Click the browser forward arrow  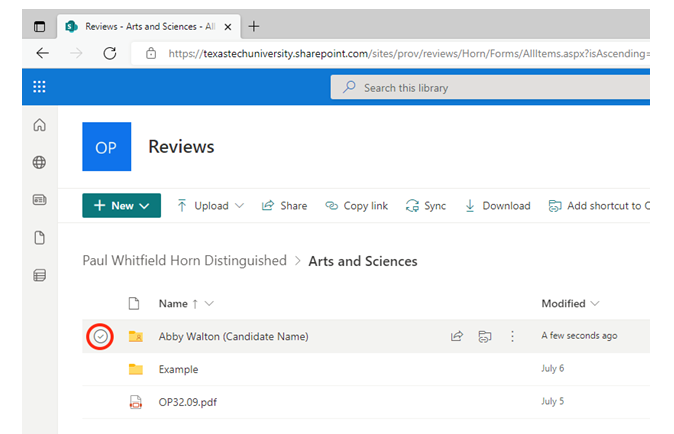pyautogui.click(x=77, y=53)
